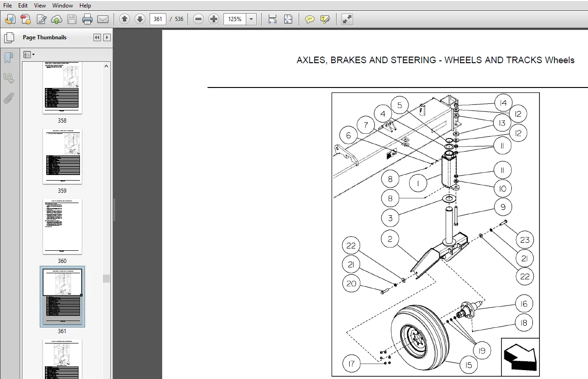The image size is (588, 379).
Task: Click the read mode expand icon
Action: 347,19
